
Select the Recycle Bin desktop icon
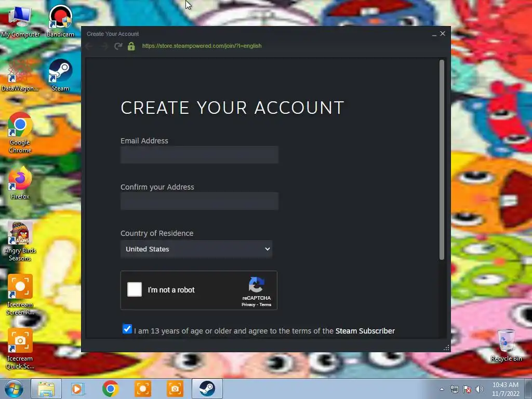[x=506, y=345]
